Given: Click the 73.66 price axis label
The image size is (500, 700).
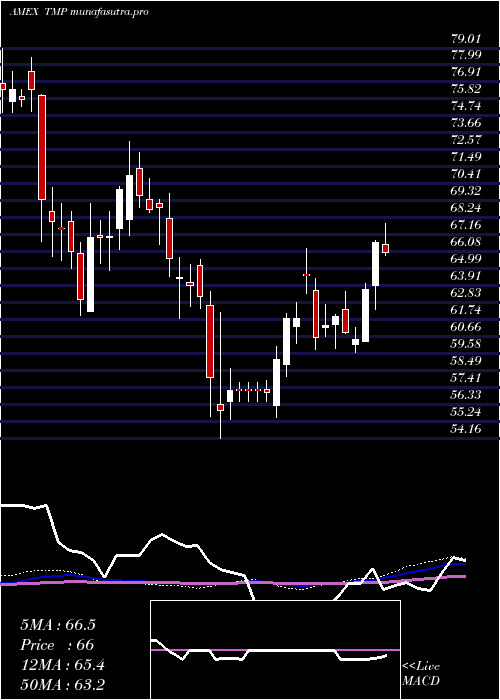Looking at the screenshot, I should coord(466,123).
